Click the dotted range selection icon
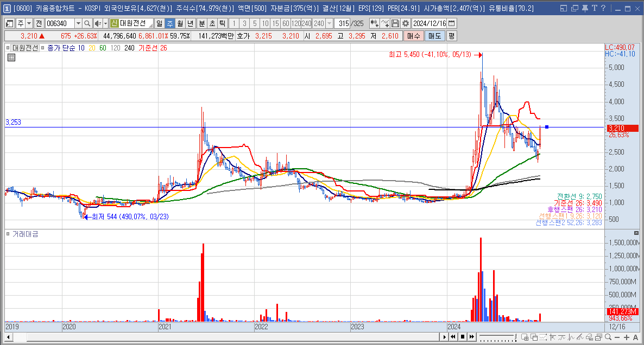Screen dimensions: 644x345 [543, 337]
